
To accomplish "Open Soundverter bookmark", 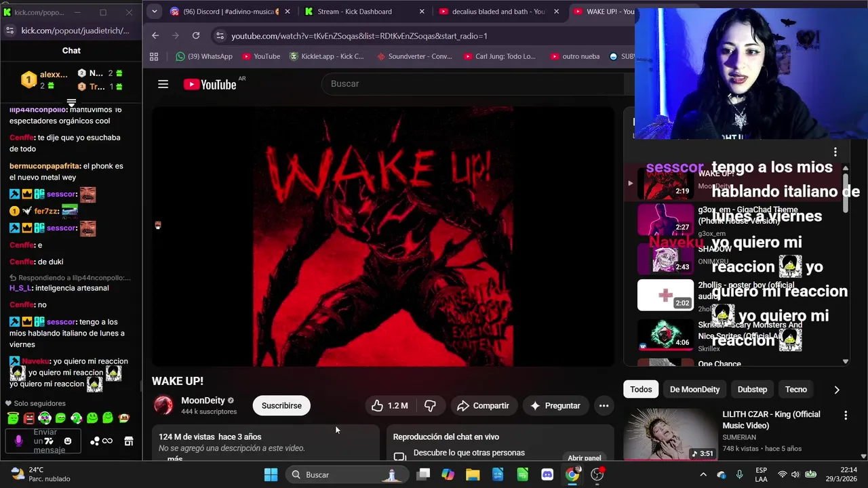I will coord(414,56).
